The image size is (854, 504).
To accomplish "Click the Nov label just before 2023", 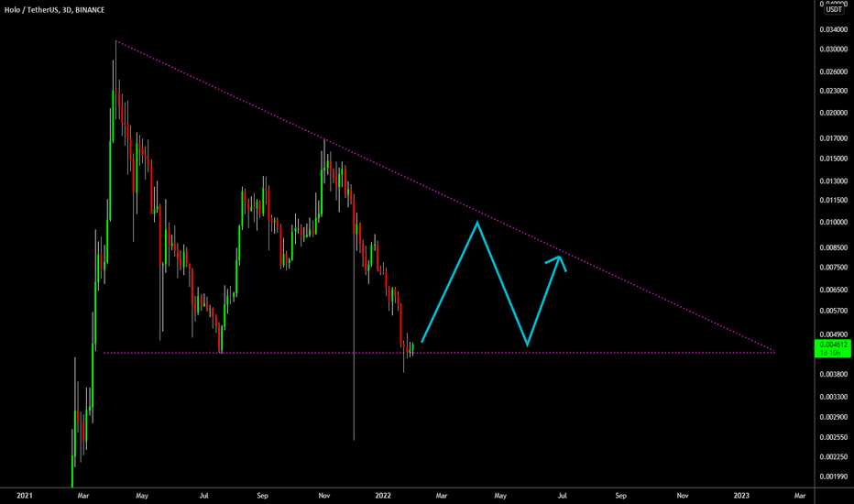I will tap(683, 495).
